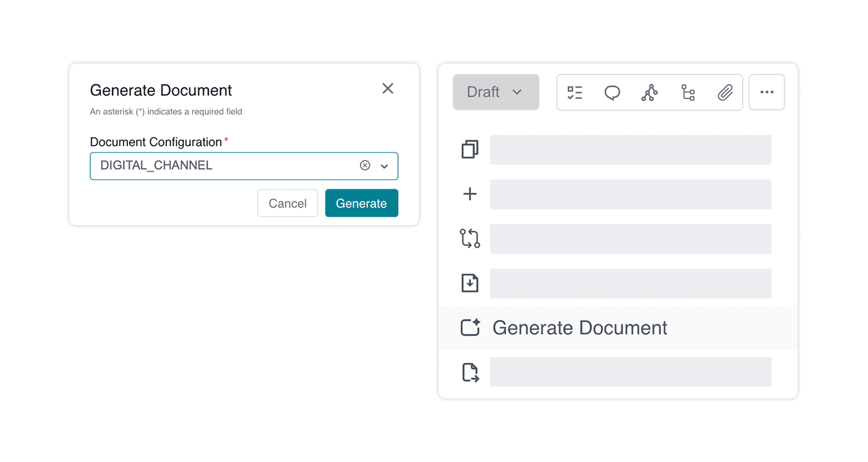868x462 pixels.
Task: Open the checklist icon in toolbar
Action: (x=575, y=92)
